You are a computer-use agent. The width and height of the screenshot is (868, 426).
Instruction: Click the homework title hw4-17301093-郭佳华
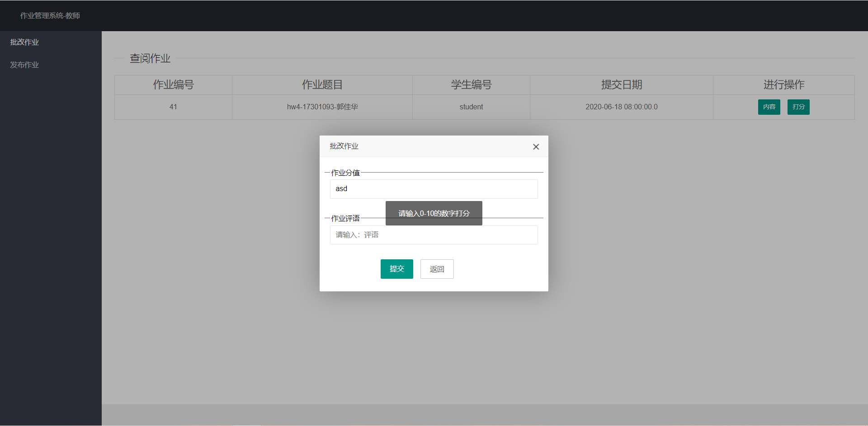tap(322, 107)
